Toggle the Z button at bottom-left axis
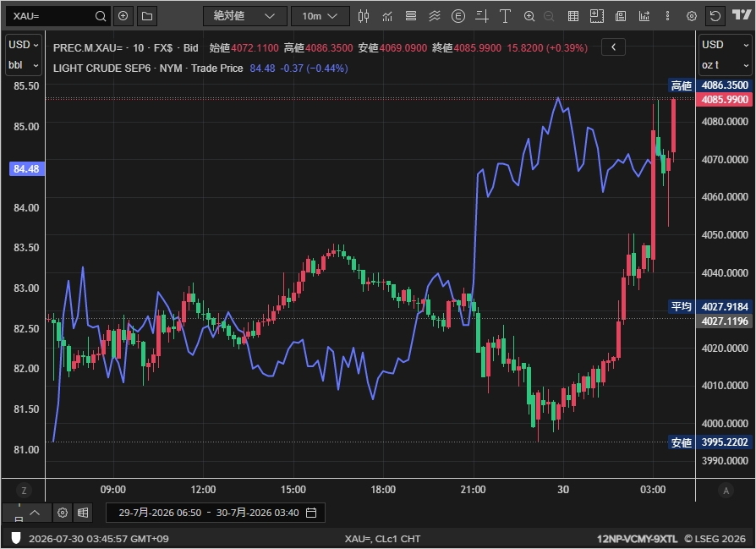 [x=24, y=491]
